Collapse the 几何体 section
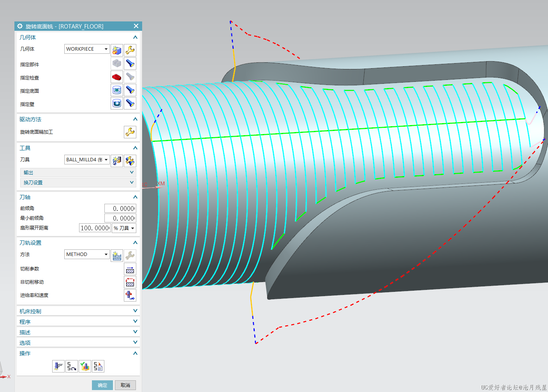The image size is (548, 392). tap(135, 37)
